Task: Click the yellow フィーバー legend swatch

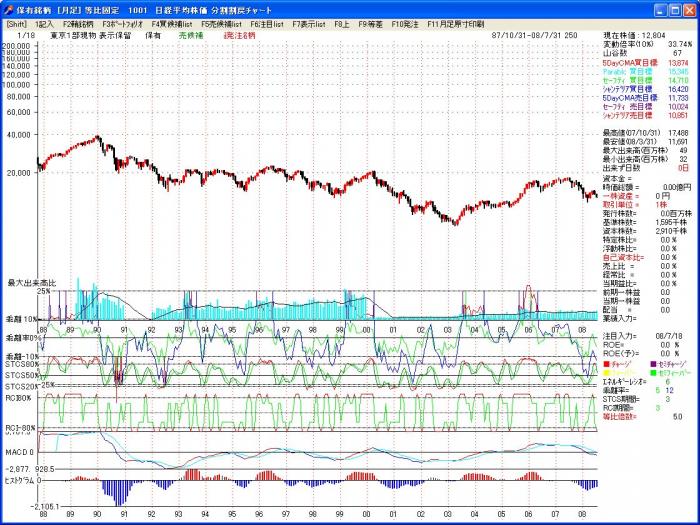Action: 606,373
